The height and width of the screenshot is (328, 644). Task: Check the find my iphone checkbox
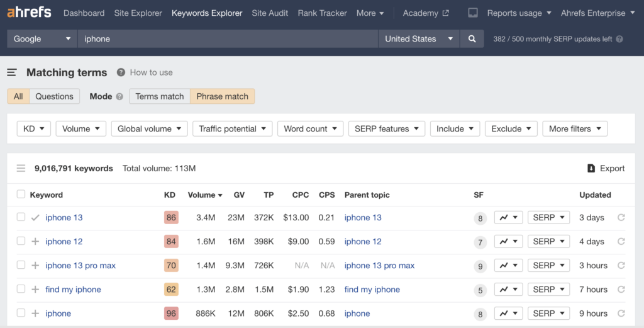point(21,288)
